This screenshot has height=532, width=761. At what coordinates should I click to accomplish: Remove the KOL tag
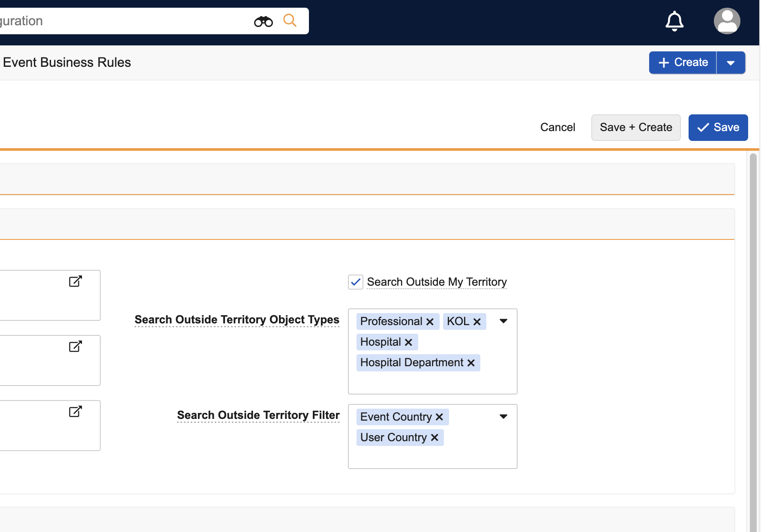click(476, 322)
